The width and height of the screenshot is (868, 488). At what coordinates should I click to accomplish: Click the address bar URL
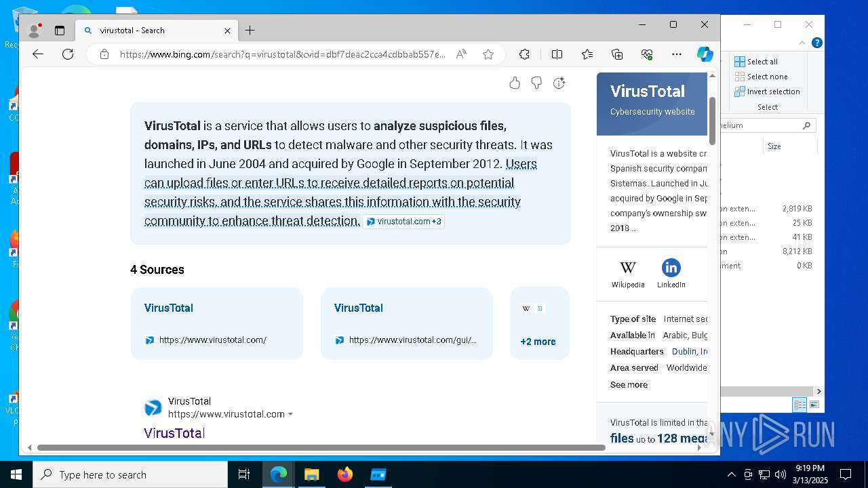point(283,54)
